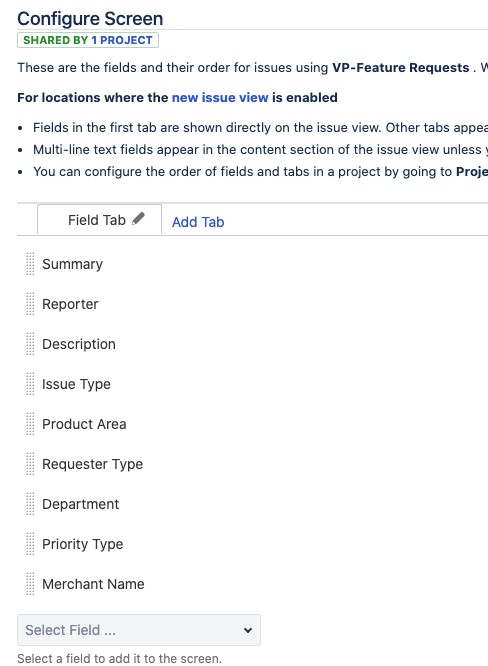Click the Department field label
The height and width of the screenshot is (666, 488).
(x=81, y=504)
